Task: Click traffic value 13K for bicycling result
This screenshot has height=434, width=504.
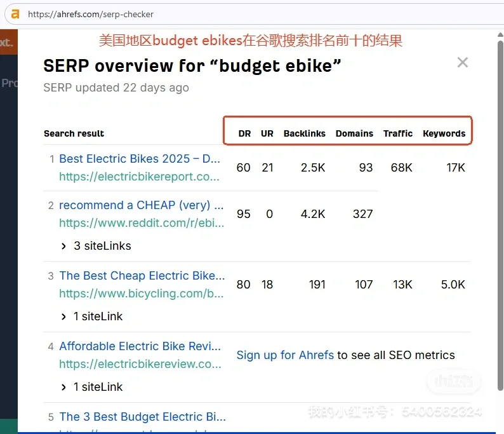Action: (402, 285)
